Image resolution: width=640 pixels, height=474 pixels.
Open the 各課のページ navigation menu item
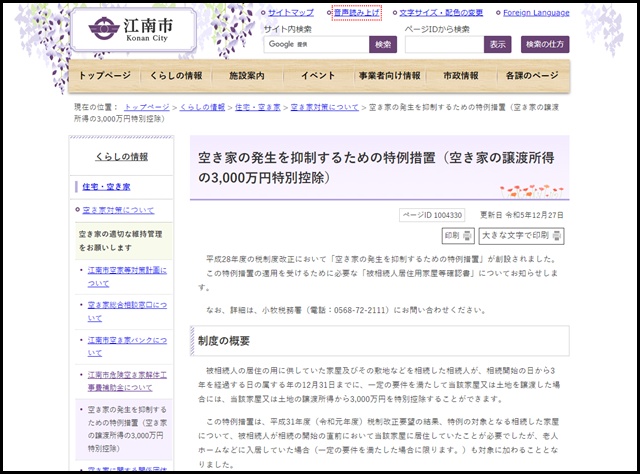click(532, 76)
